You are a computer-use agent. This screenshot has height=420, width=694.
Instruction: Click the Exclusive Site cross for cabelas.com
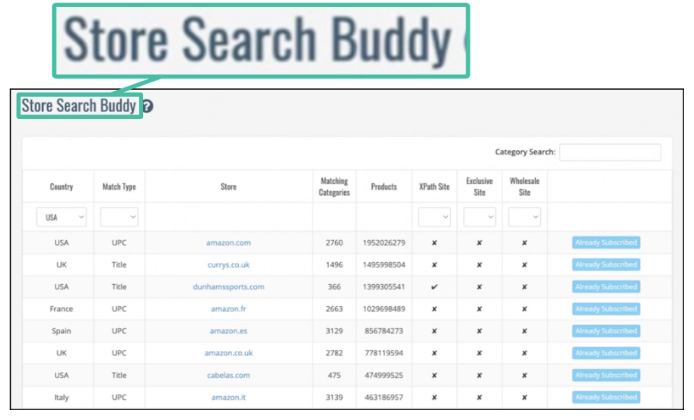[x=479, y=375]
